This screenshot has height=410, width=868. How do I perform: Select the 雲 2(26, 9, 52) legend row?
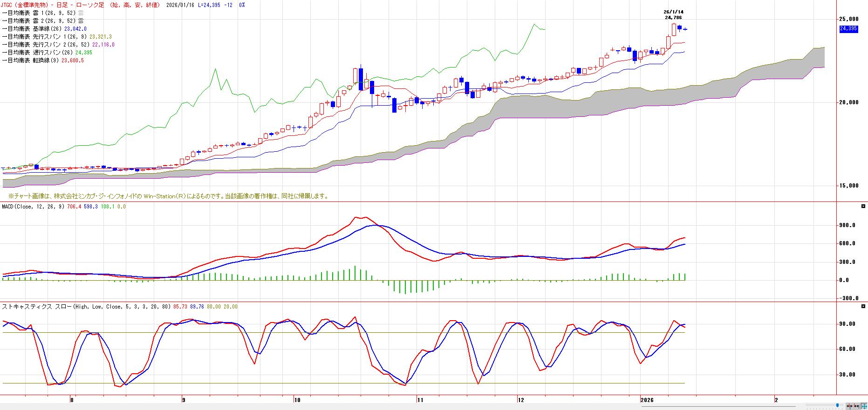[x=43, y=21]
